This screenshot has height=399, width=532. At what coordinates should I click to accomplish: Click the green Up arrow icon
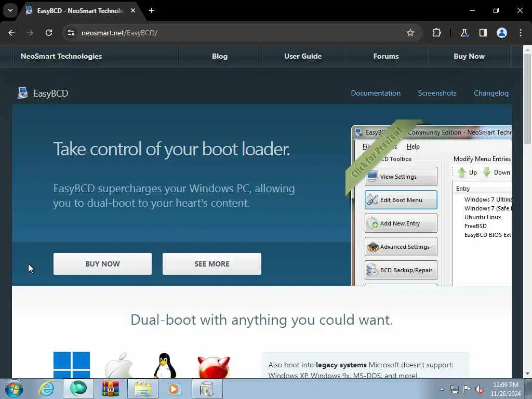pyautogui.click(x=461, y=172)
